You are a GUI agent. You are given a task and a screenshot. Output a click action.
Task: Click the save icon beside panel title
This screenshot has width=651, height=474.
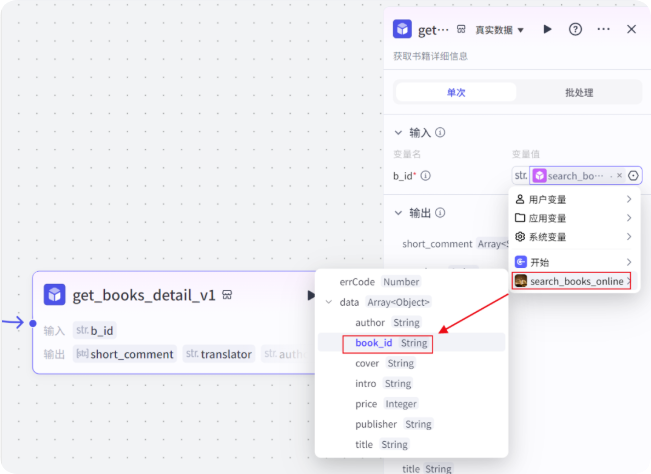click(x=461, y=29)
